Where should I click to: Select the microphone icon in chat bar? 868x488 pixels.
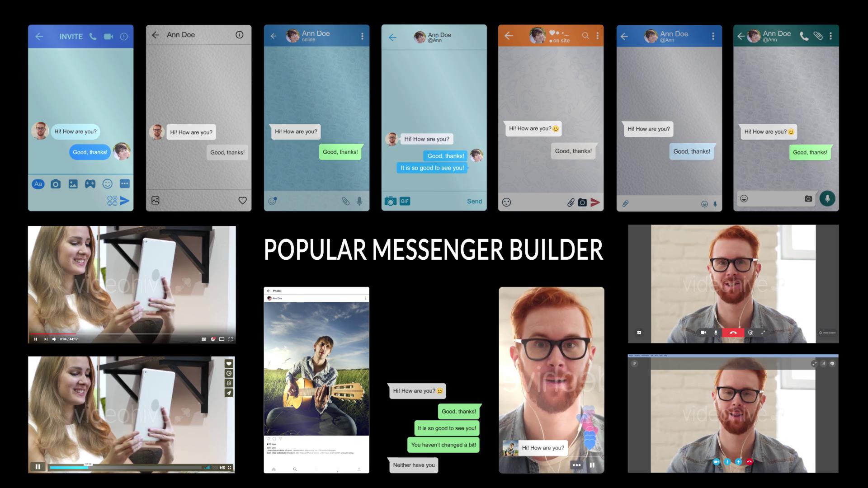360,201
